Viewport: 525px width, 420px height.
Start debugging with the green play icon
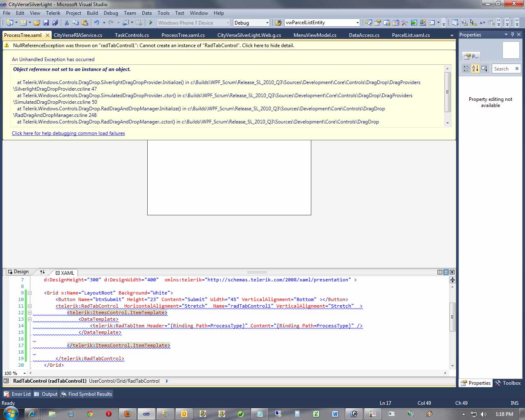pyautogui.click(x=151, y=23)
